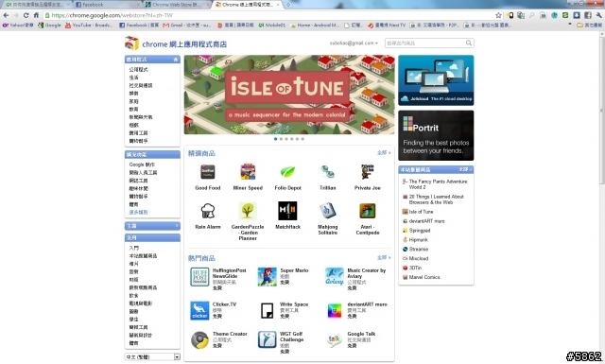The width and height of the screenshot is (605, 364).
Task: Show all featured items via 全部 link
Action: (384, 153)
